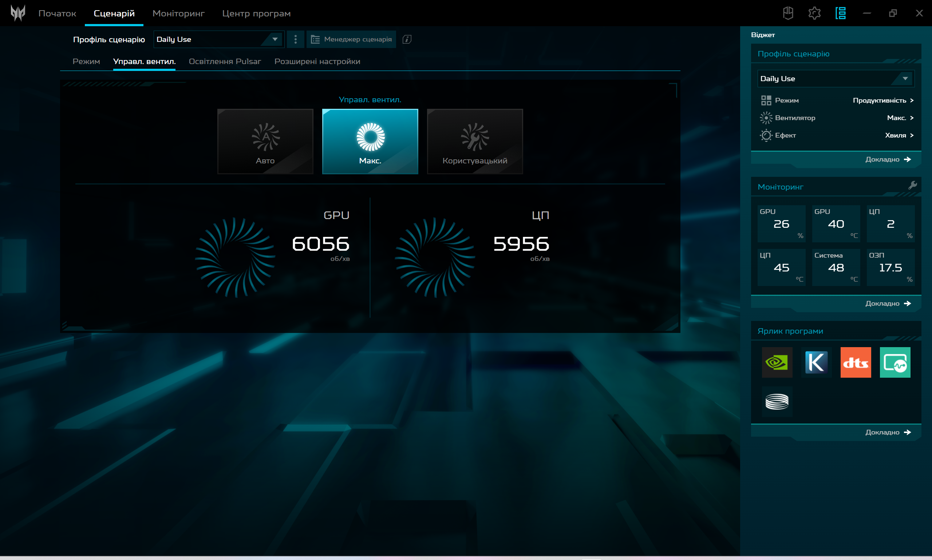The height and width of the screenshot is (560, 932).
Task: Expand widget Daily Use profile dropdown
Action: (836, 79)
